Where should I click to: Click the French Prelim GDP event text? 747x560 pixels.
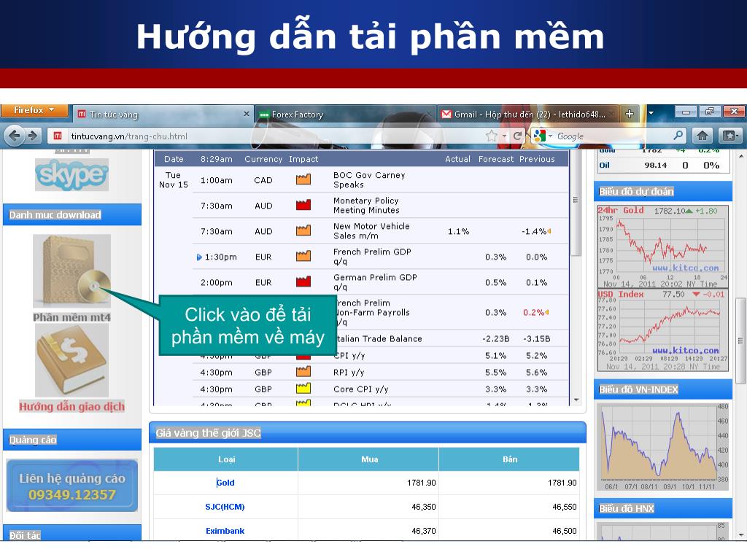(372, 256)
